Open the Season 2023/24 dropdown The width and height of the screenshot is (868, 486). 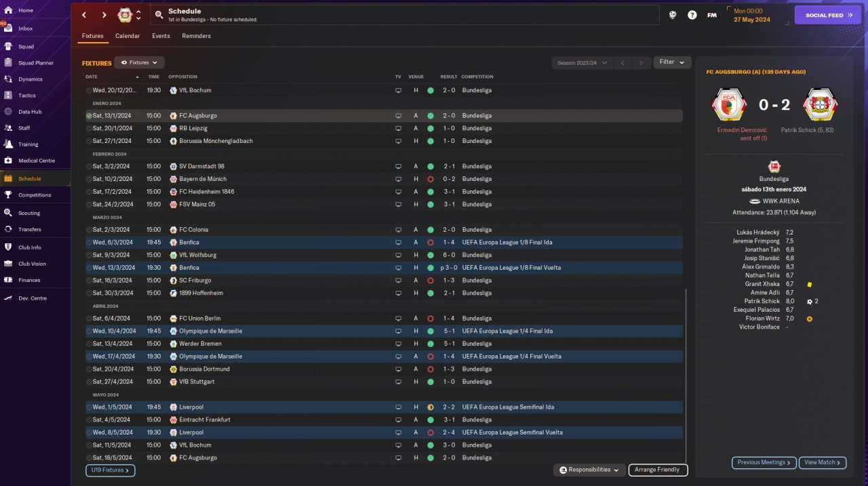(x=582, y=63)
